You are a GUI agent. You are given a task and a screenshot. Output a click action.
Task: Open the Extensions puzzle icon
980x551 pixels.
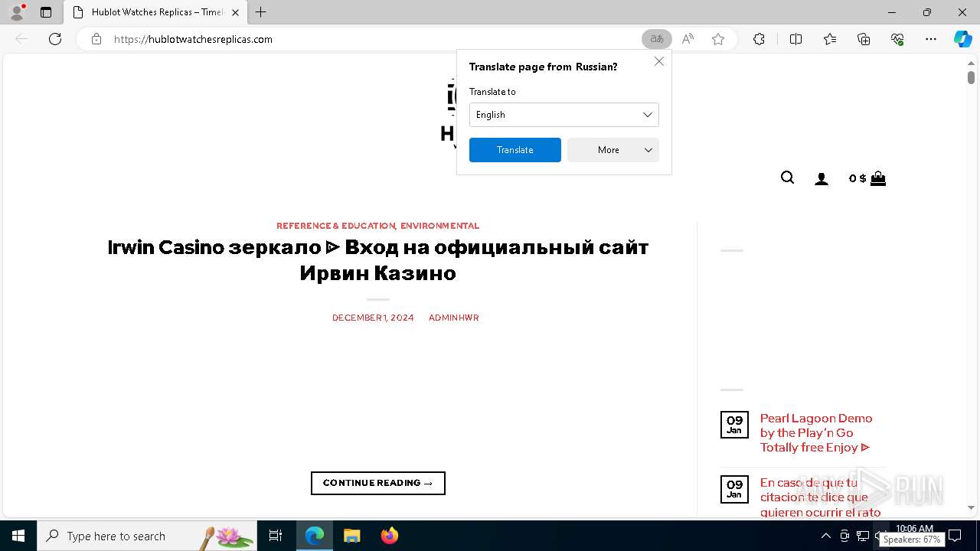click(x=759, y=39)
